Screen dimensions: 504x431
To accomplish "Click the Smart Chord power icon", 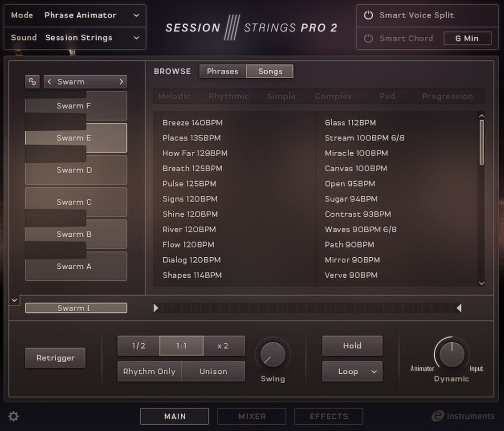I will coord(368,38).
